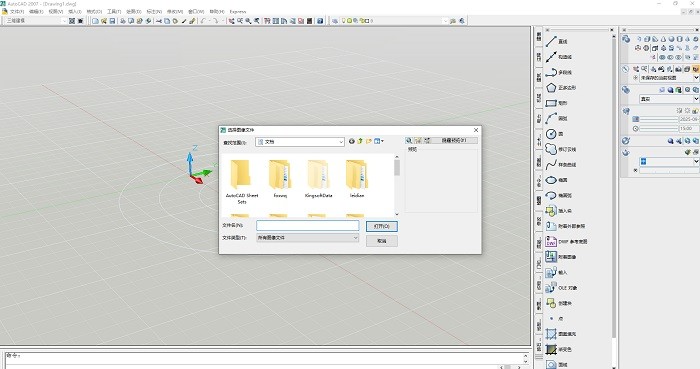The image size is (700, 369).
Task: Open the 编辑(E) menu
Action: (x=36, y=12)
